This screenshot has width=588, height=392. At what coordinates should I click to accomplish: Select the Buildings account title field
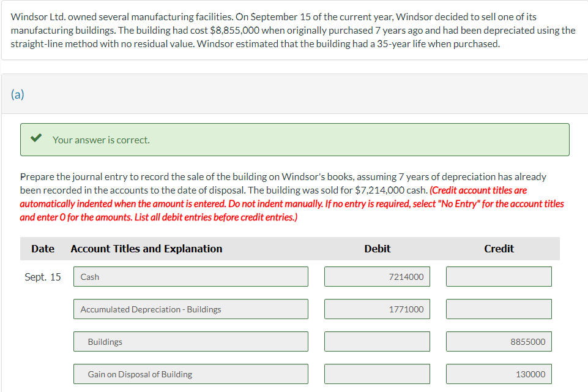(190, 342)
